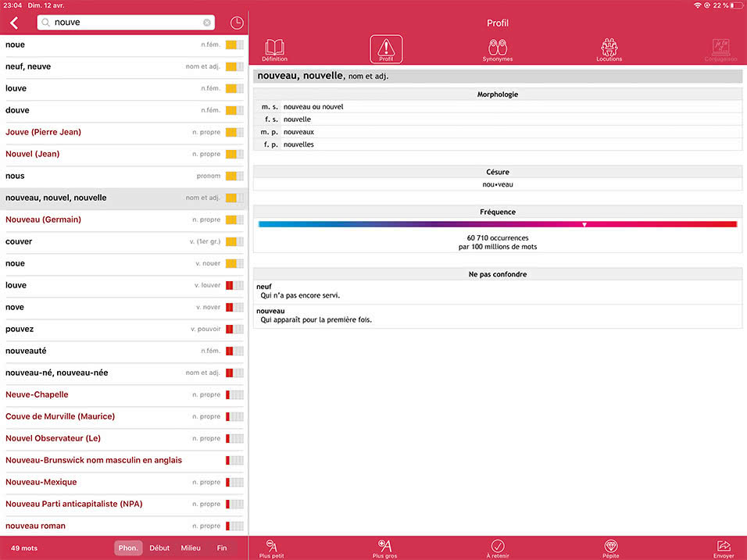747x560 pixels.
Task: Tap the frequency bar of neuf, neuve
Action: point(234,66)
